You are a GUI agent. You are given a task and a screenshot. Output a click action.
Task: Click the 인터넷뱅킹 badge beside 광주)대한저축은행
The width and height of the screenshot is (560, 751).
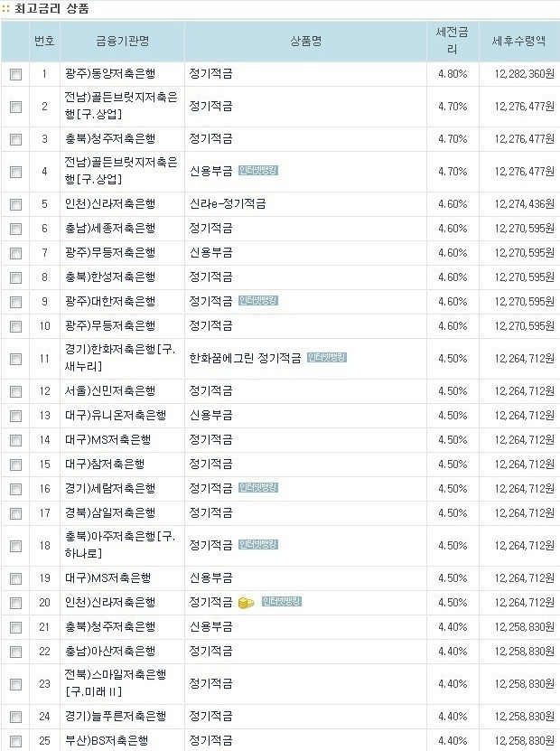258,301
